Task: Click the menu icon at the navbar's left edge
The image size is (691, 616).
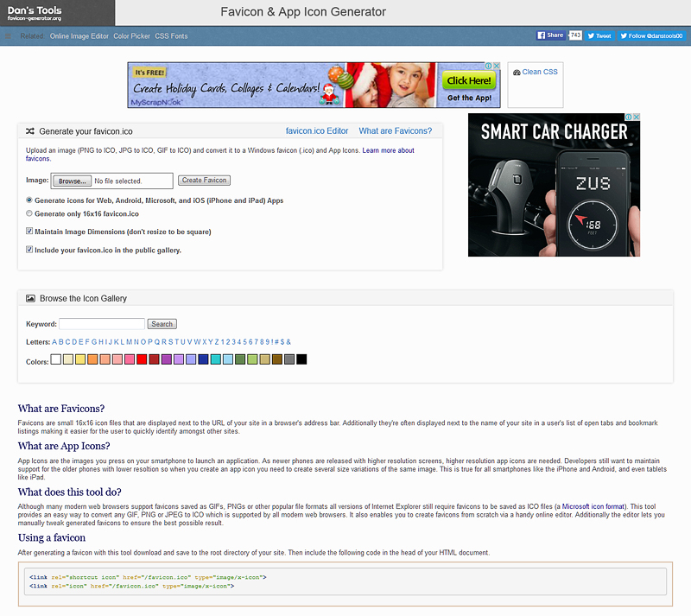Action: coord(9,35)
